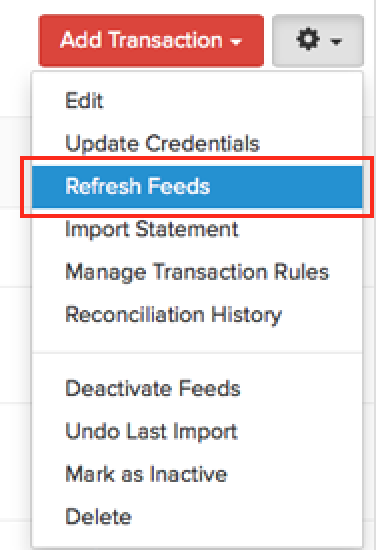Open Import Statement from the menu
Screen dimensions: 376x550
[x=197, y=229]
